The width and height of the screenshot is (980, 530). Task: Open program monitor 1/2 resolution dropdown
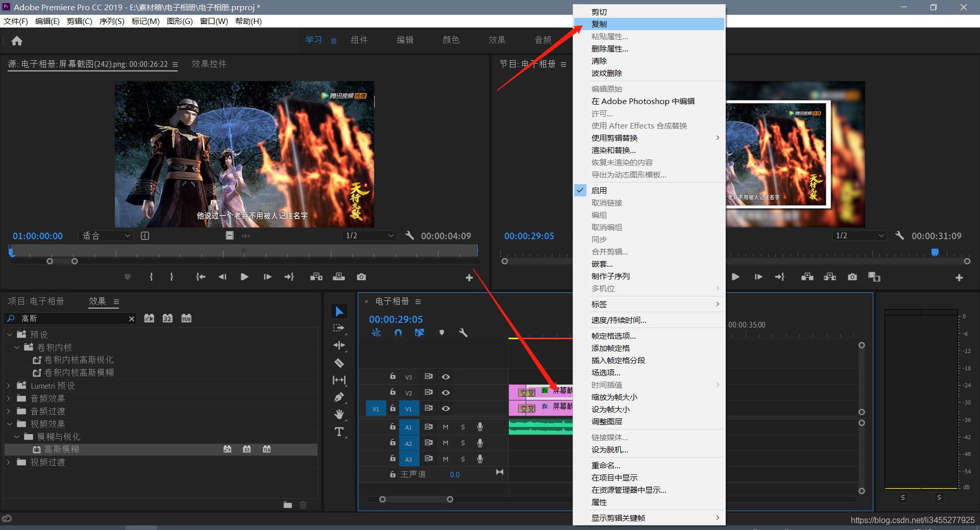(859, 236)
